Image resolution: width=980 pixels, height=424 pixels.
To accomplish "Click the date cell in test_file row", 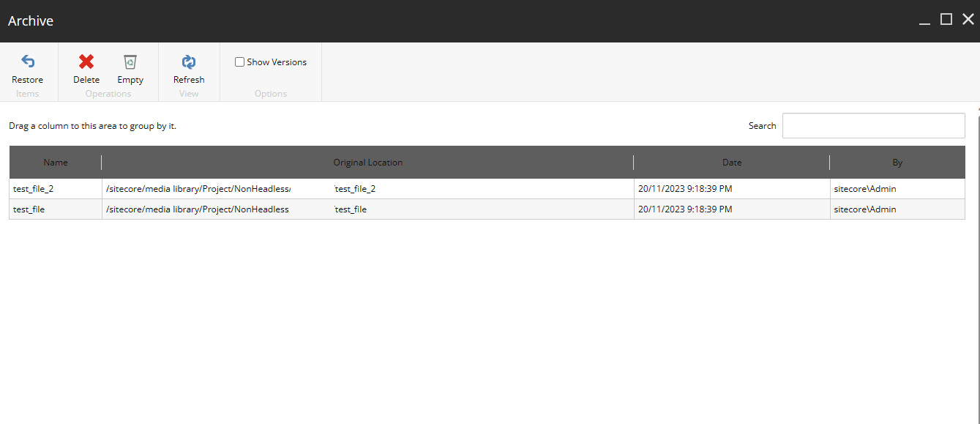I will coord(732,209).
